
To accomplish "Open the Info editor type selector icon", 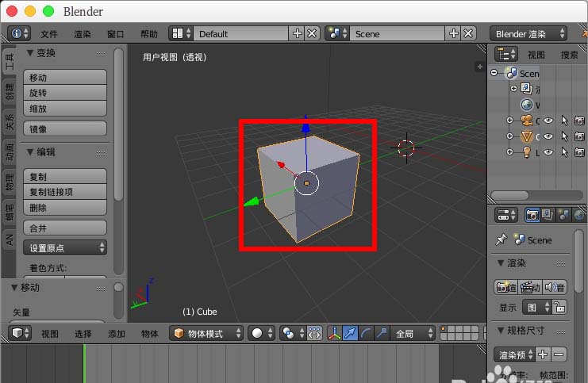I will click(x=19, y=34).
